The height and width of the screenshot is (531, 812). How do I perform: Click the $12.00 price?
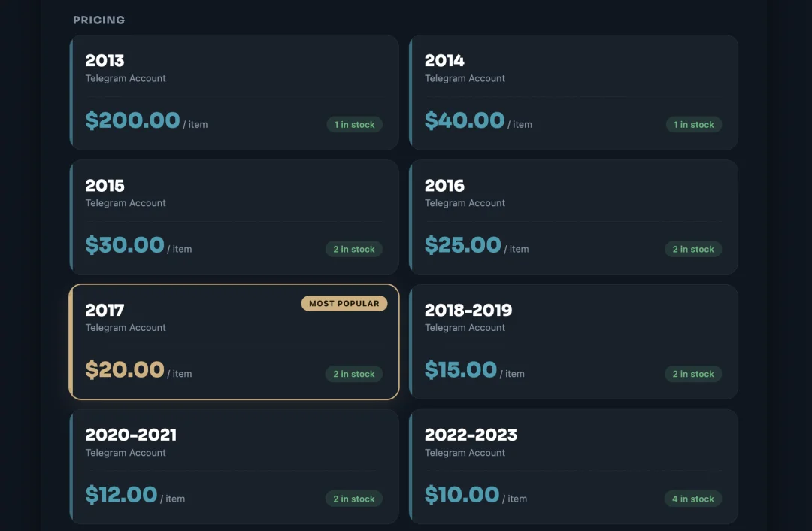point(121,495)
